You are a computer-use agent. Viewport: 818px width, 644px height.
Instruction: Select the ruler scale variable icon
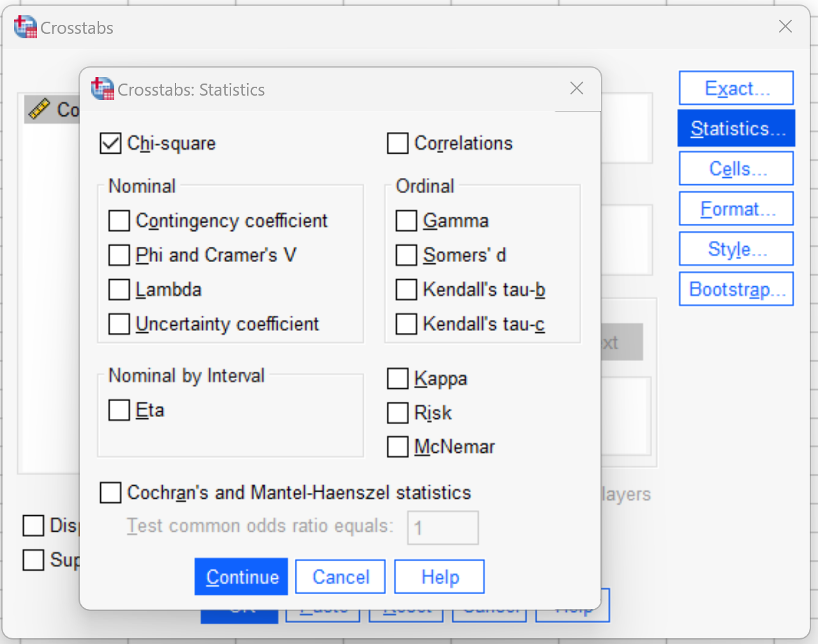39,109
